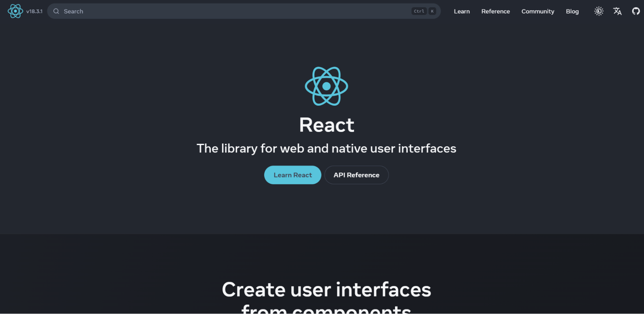Screen dimensions: 644x314
Task: Click the React logo in the top-left corner
Action: tap(15, 11)
